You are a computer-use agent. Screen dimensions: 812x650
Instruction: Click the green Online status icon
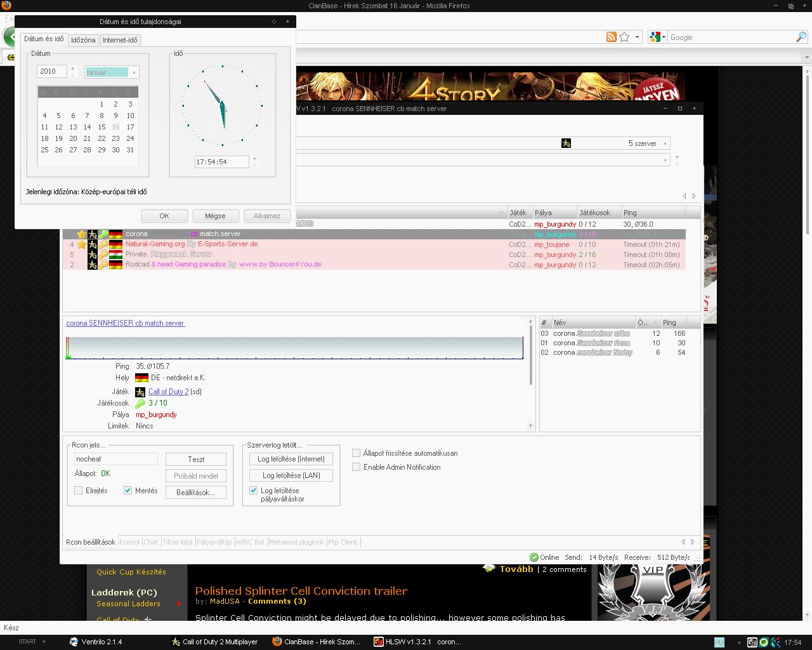534,557
